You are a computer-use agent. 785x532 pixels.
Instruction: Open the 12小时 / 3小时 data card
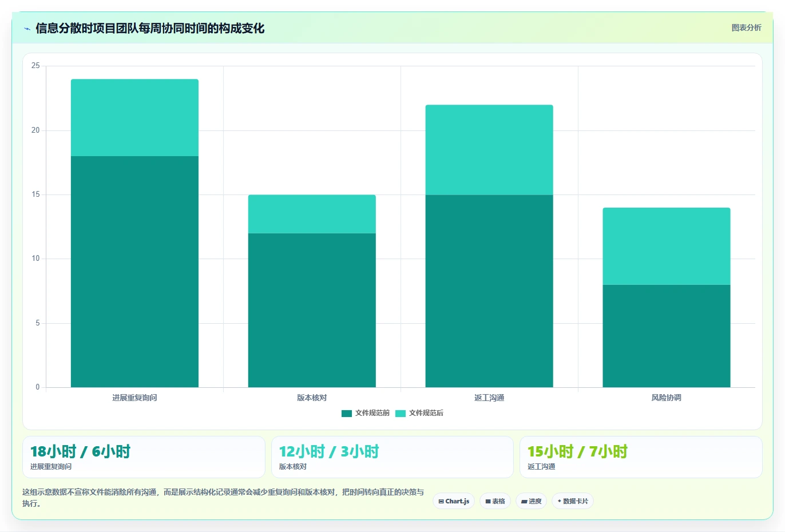click(392, 457)
